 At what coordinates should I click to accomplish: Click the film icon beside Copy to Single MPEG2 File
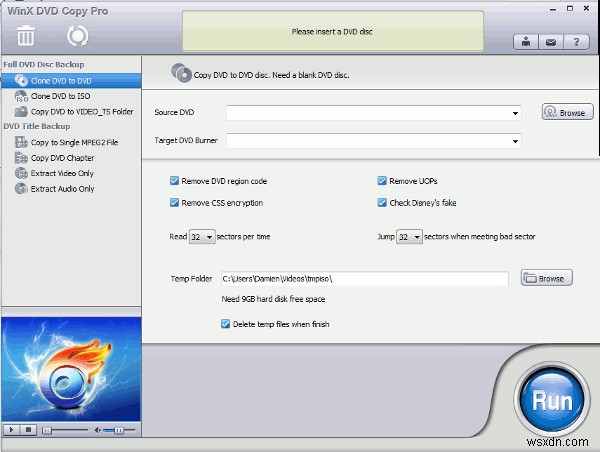tap(21, 142)
